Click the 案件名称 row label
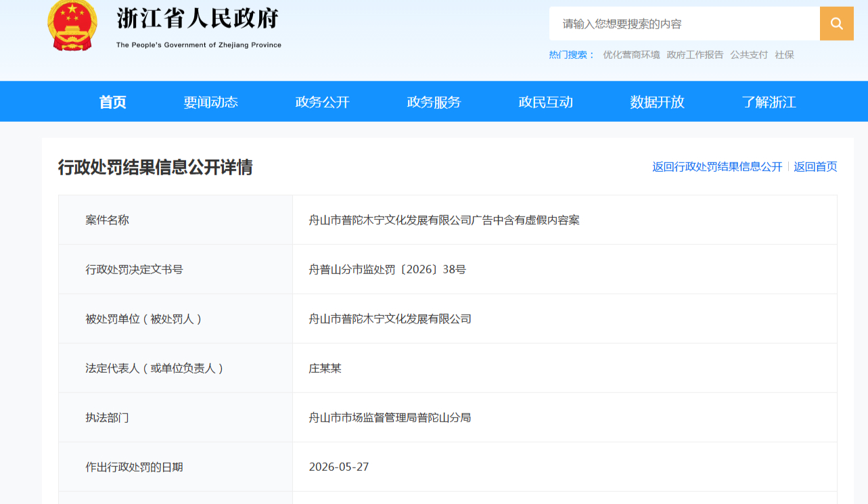 point(107,220)
